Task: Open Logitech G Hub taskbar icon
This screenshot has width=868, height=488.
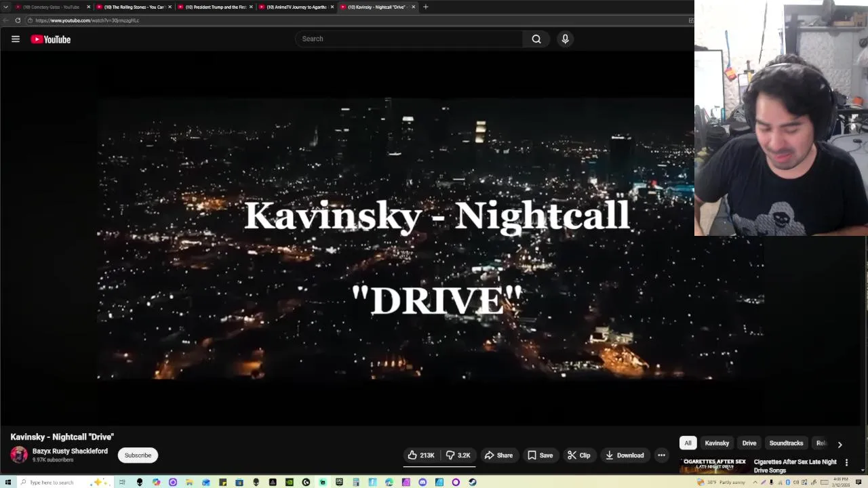Action: click(306, 482)
